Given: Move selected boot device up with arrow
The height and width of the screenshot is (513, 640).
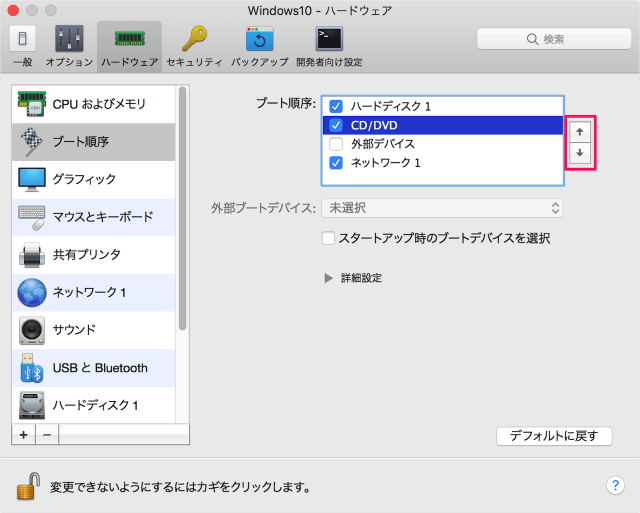Looking at the screenshot, I should (x=580, y=132).
